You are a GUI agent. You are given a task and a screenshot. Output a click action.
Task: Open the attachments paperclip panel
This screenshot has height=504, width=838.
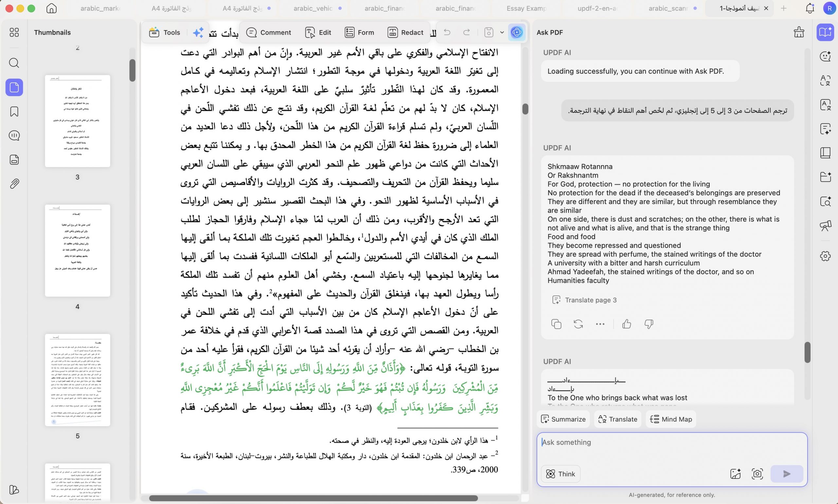[14, 184]
